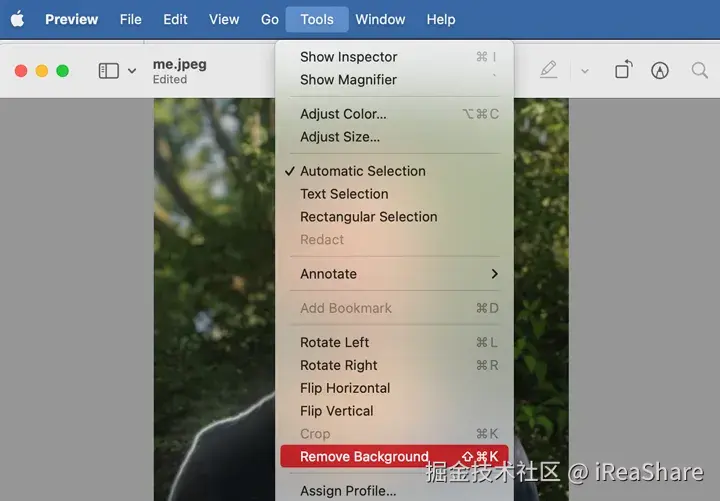Viewport: 720px width, 501px height.
Task: Choose Adjust Size…
Action: [x=395, y=137]
